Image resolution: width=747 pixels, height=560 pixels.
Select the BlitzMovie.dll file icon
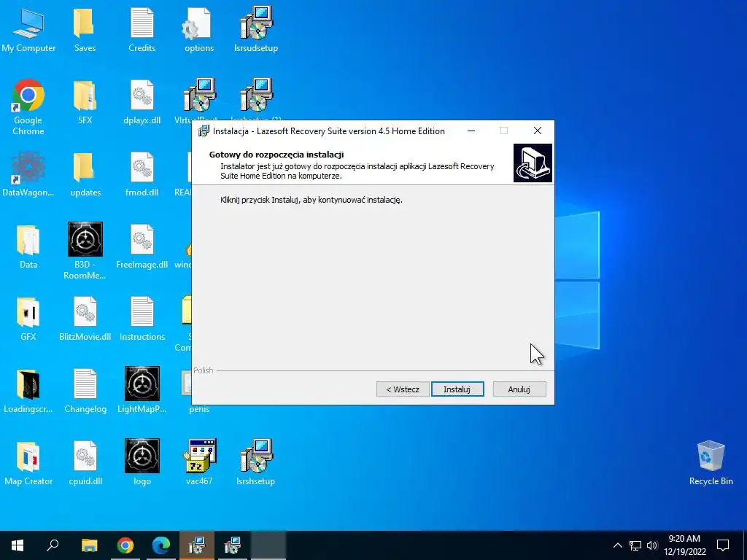coord(85,319)
